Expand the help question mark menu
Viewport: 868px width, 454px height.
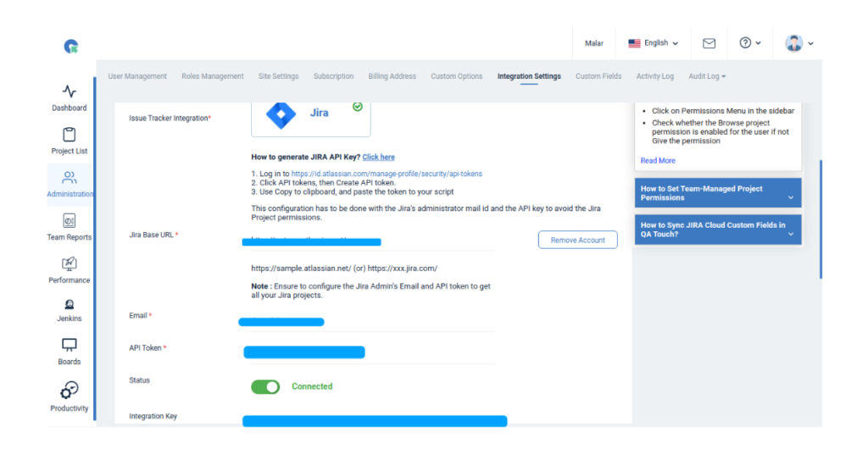(x=750, y=43)
